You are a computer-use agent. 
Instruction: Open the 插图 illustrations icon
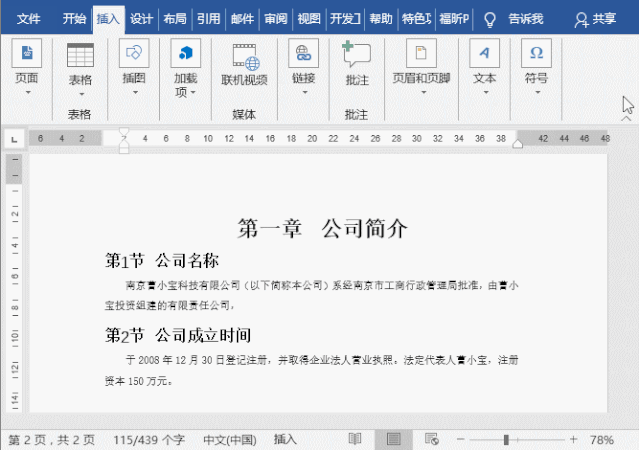point(134,53)
